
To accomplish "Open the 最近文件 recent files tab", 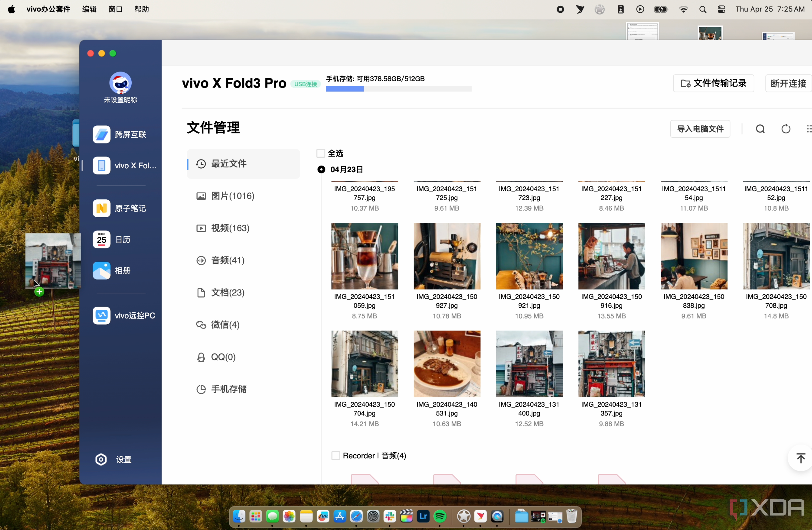I will (x=243, y=163).
